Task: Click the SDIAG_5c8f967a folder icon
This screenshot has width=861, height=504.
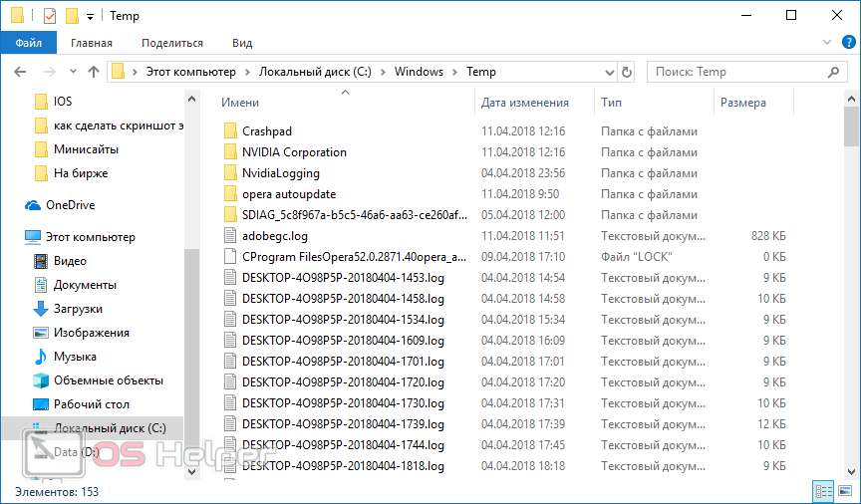Action: [x=230, y=215]
